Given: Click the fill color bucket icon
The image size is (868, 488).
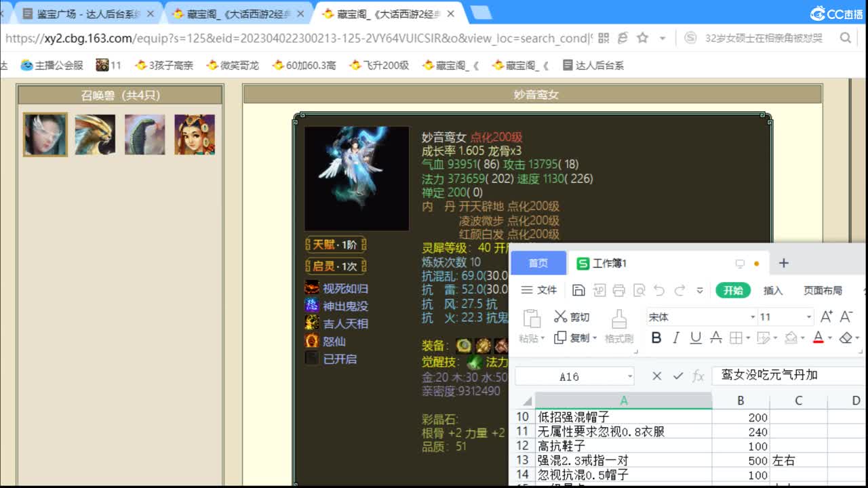Looking at the screenshot, I should (x=790, y=338).
